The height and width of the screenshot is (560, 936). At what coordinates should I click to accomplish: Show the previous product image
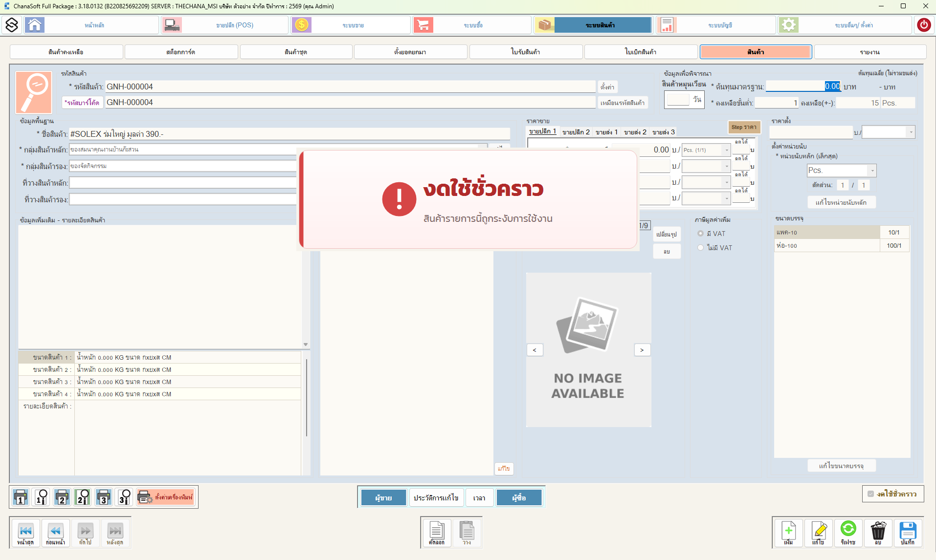tap(535, 350)
